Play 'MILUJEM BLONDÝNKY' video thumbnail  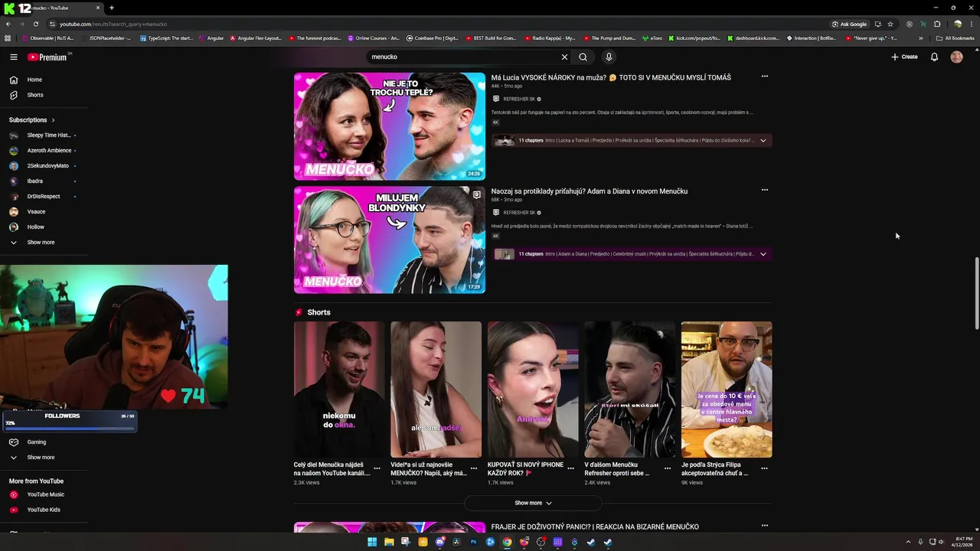(x=390, y=240)
